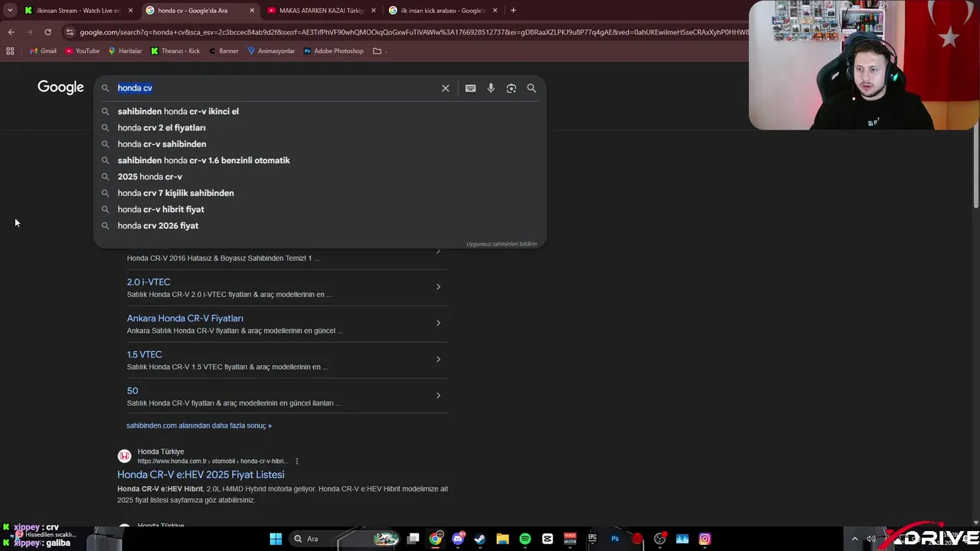Open Spotify from the taskbar
Screen dimensions: 980x551
525,539
